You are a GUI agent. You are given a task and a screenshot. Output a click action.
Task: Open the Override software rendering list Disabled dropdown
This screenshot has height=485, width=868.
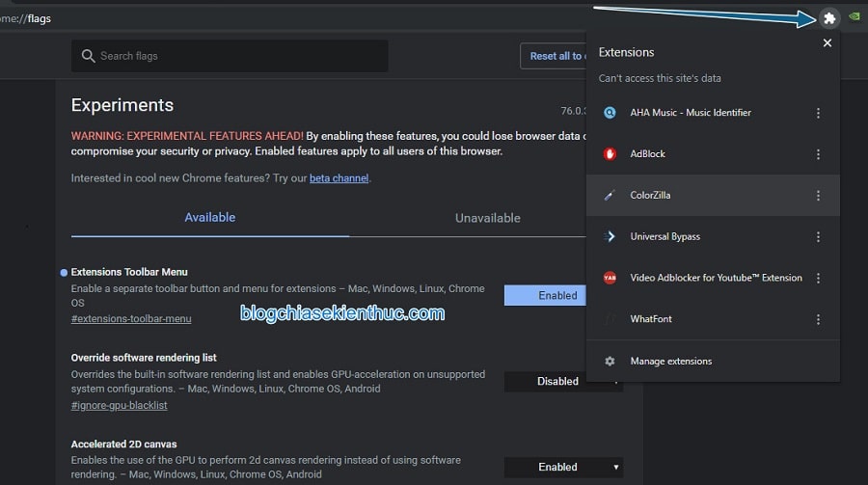pos(563,382)
